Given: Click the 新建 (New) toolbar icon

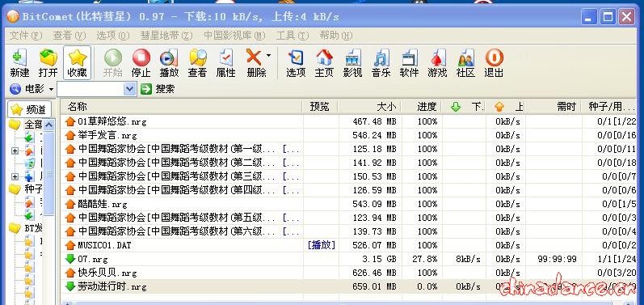Looking at the screenshot, I should [19, 63].
